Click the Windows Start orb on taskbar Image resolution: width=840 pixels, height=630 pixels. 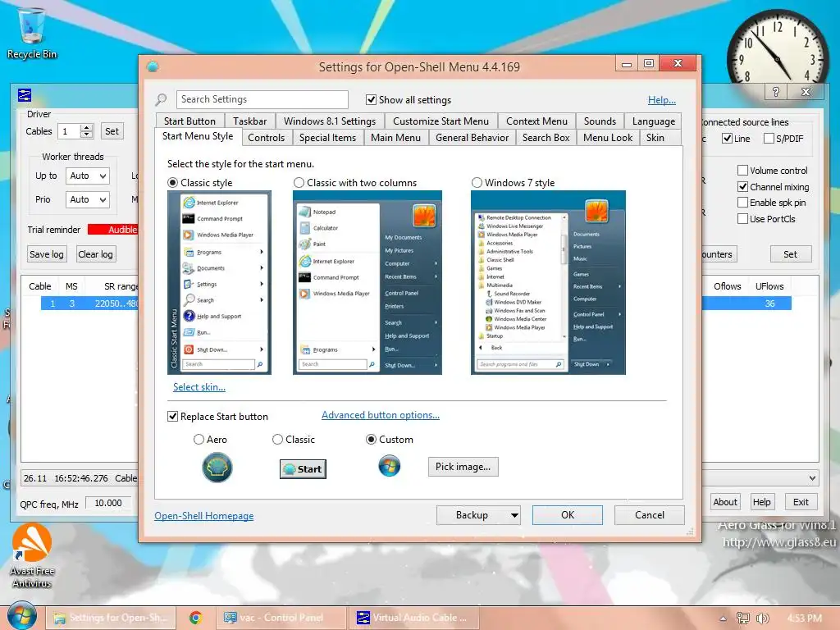21,617
